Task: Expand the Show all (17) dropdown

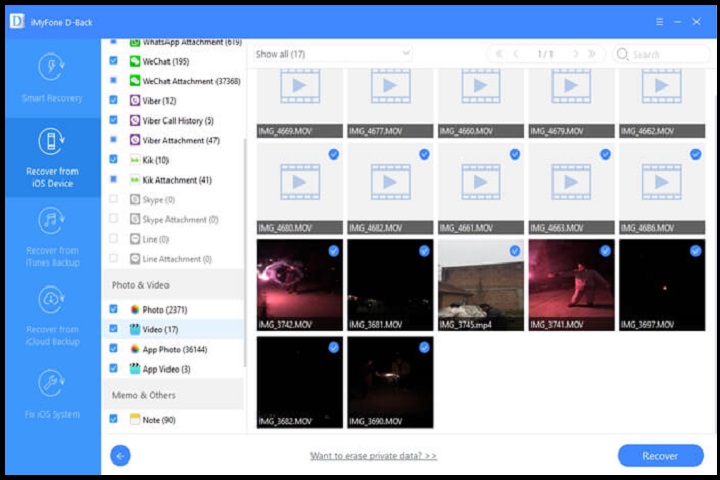Action: pyautogui.click(x=332, y=53)
